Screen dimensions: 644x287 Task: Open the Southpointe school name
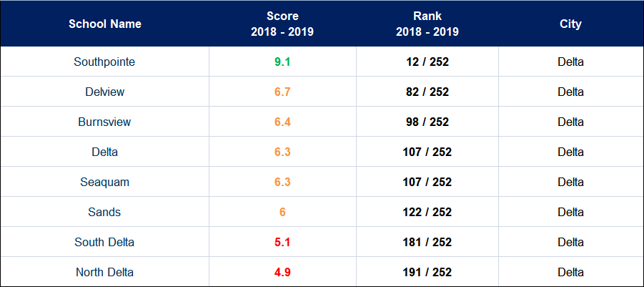click(104, 62)
